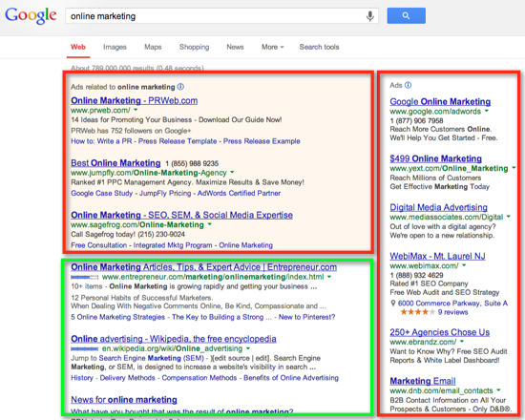
Task: Open the News tab
Action: coord(235,47)
